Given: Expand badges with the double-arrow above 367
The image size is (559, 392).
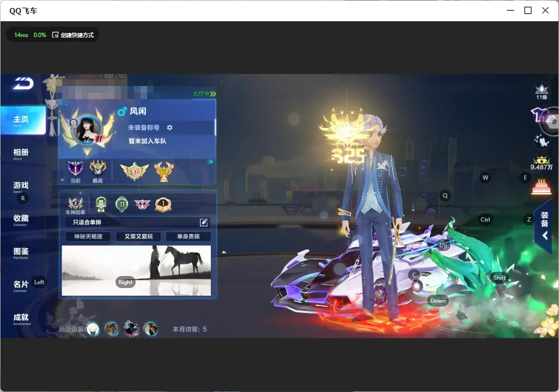Looking at the screenshot, I should tap(210, 162).
